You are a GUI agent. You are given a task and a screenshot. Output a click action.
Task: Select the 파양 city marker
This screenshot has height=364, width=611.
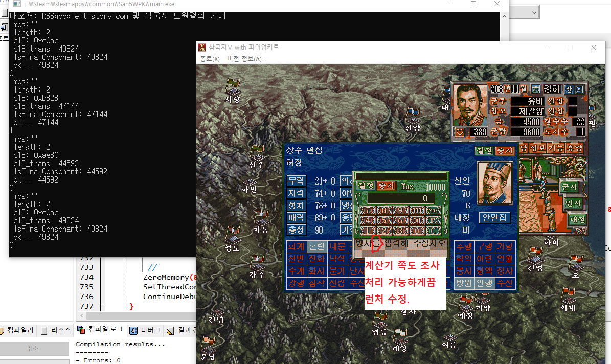point(483,300)
